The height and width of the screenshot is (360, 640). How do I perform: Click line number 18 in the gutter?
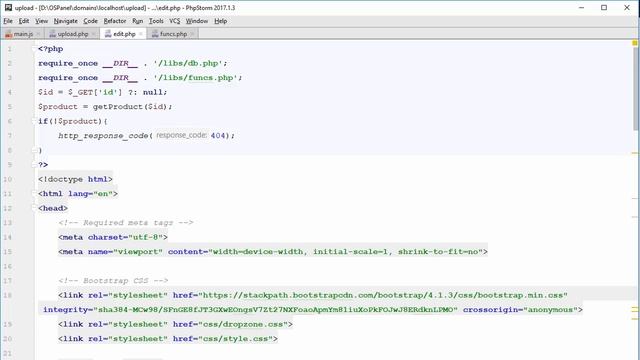click(8, 295)
